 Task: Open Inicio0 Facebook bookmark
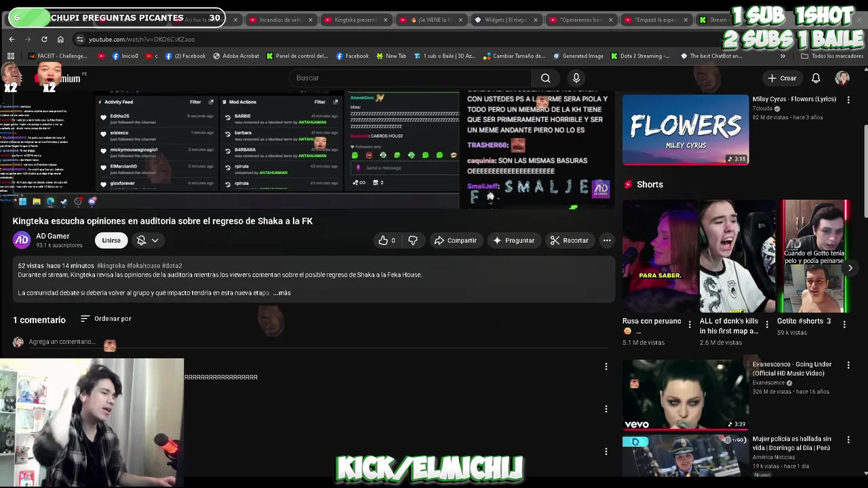point(125,56)
